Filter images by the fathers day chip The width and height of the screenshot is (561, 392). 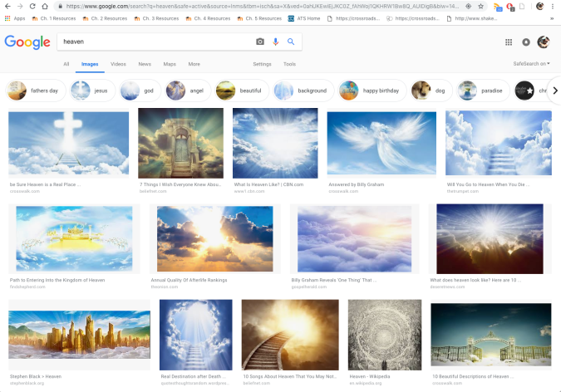(x=36, y=91)
